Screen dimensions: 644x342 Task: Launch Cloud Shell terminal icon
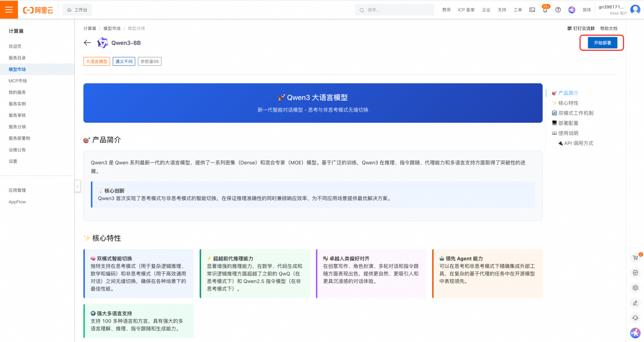[532, 10]
